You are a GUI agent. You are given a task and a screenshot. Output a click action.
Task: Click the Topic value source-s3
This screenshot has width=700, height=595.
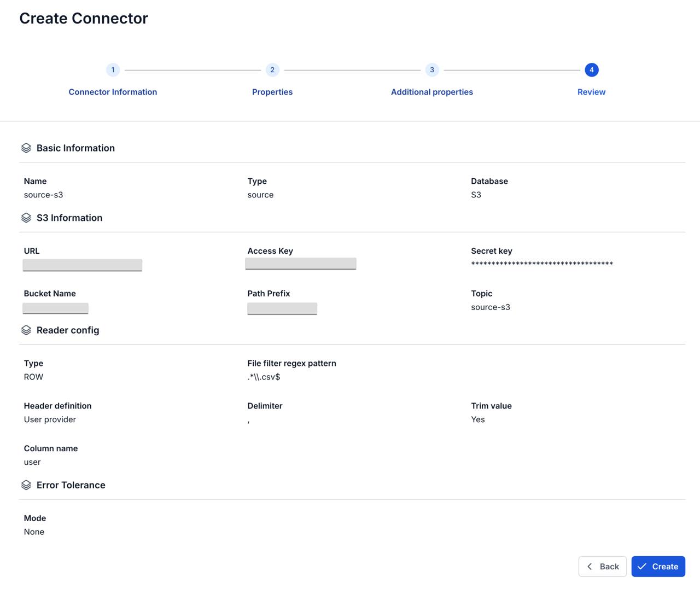(491, 307)
